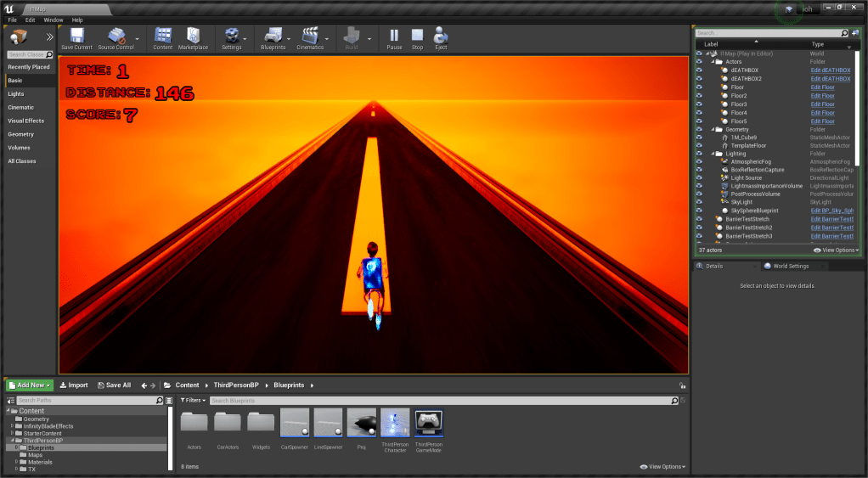868x478 pixels.
Task: Collapse the Lighting folder in the outliner
Action: [713, 154]
